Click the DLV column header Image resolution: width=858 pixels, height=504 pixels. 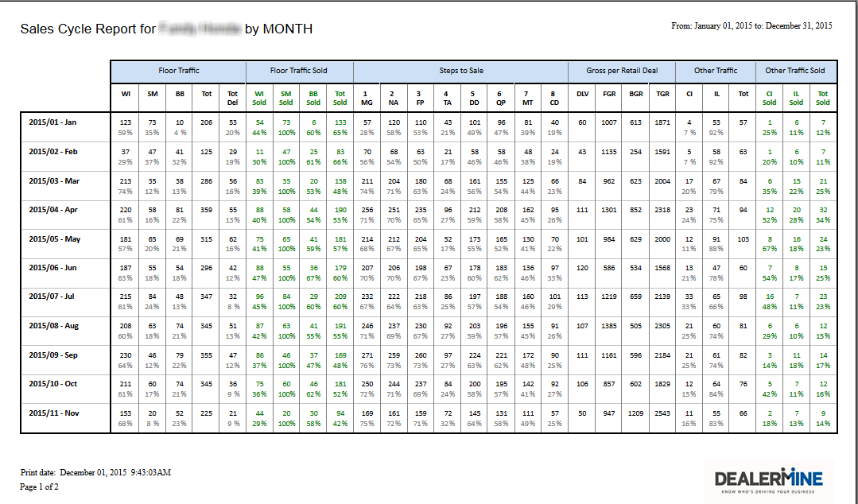pyautogui.click(x=582, y=94)
